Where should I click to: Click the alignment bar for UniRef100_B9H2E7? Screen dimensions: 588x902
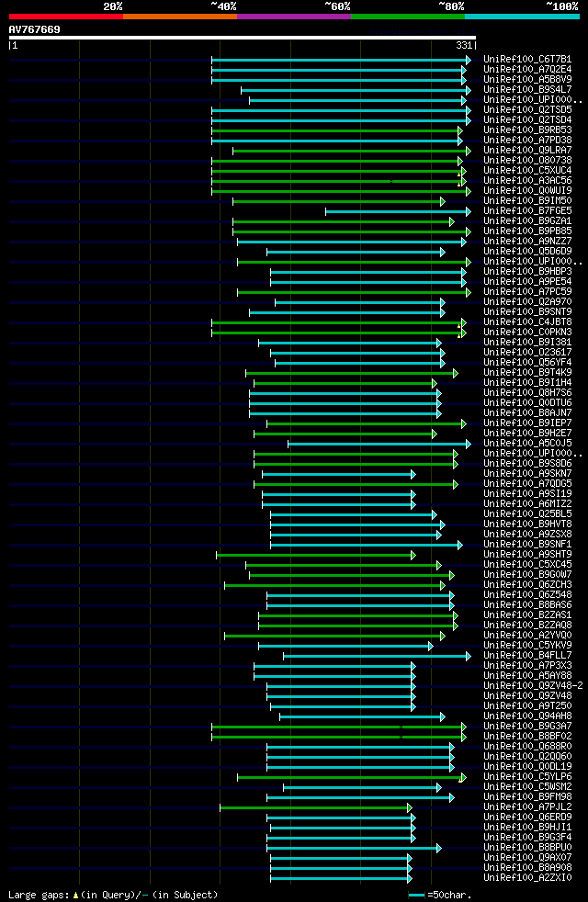coord(345,434)
